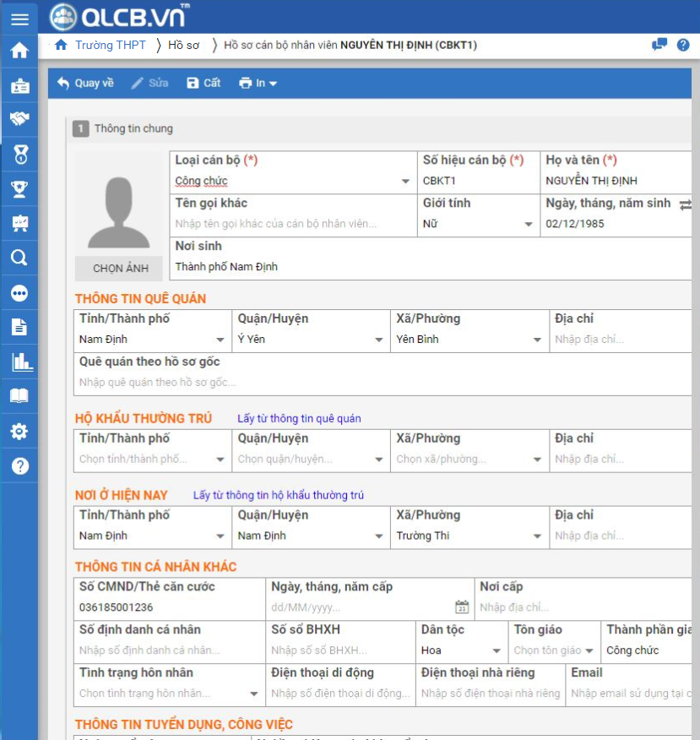Click Lấy từ thông tin quê quán link
Viewport: 700px width, 740px height.
(x=299, y=419)
